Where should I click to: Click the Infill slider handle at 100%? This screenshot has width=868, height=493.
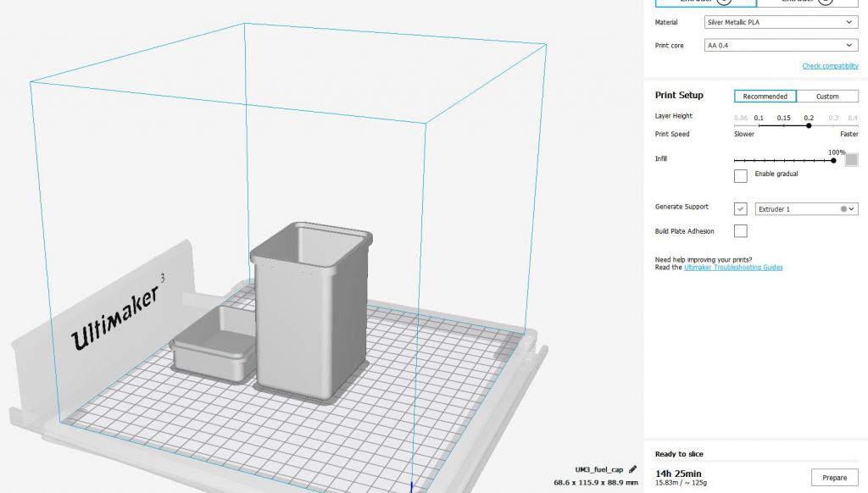pyautogui.click(x=834, y=160)
